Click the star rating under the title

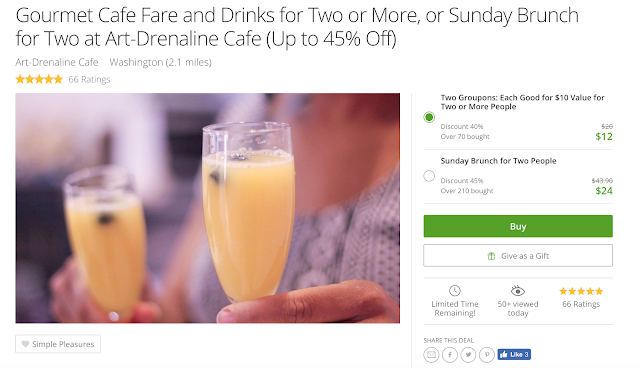[x=39, y=79]
